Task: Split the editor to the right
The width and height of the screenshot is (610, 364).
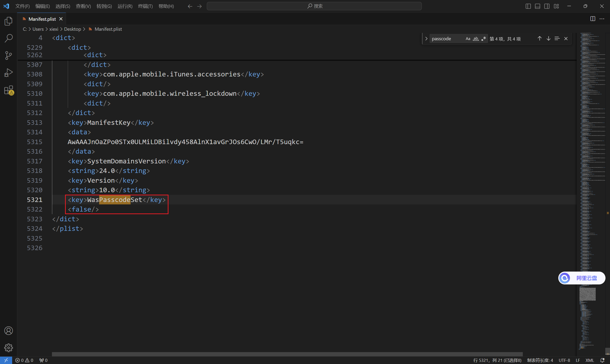Action: tap(593, 19)
